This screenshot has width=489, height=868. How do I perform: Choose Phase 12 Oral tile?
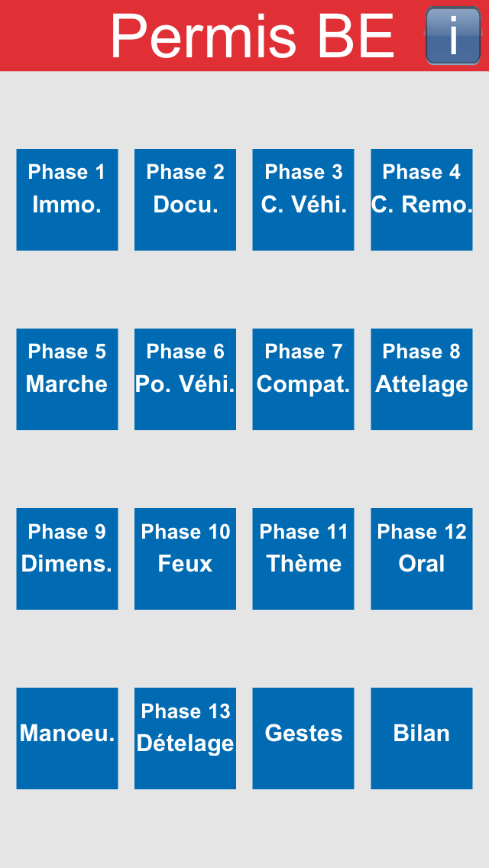click(x=422, y=559)
